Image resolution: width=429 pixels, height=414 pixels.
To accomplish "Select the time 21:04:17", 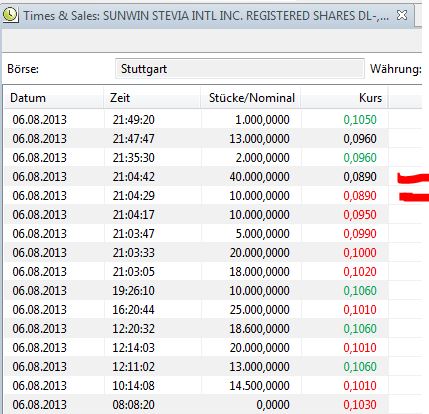I will pos(134,215).
